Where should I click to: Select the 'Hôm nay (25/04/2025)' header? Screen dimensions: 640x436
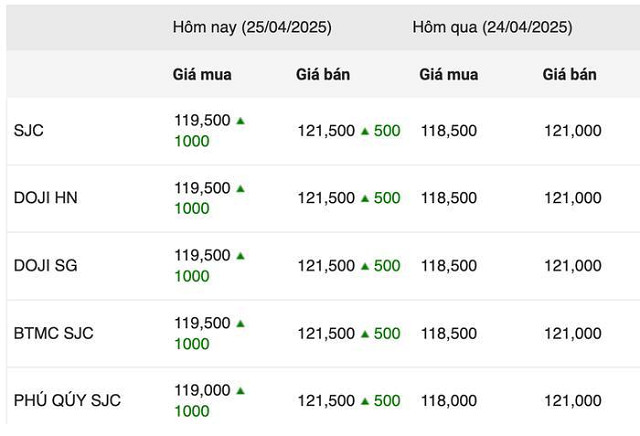click(252, 27)
